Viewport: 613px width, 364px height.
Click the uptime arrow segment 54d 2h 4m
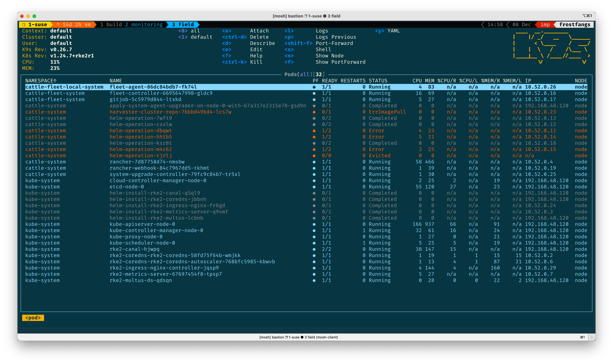click(x=74, y=24)
